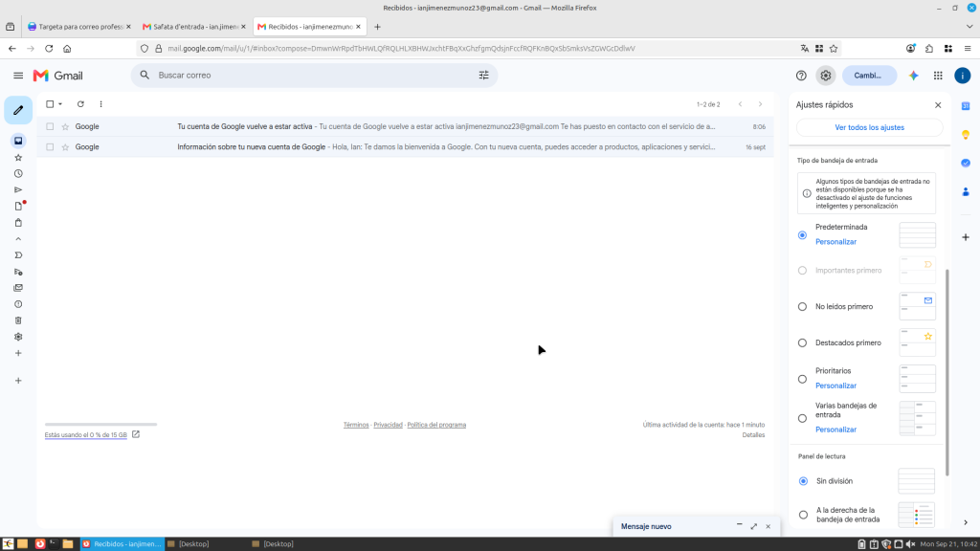Click the quick settings panel scrollbar

coord(947,372)
